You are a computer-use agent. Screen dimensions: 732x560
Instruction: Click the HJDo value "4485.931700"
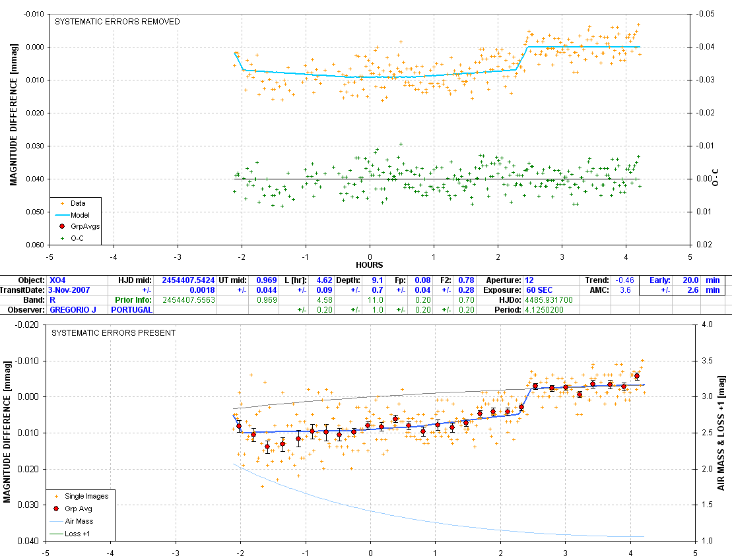(549, 299)
